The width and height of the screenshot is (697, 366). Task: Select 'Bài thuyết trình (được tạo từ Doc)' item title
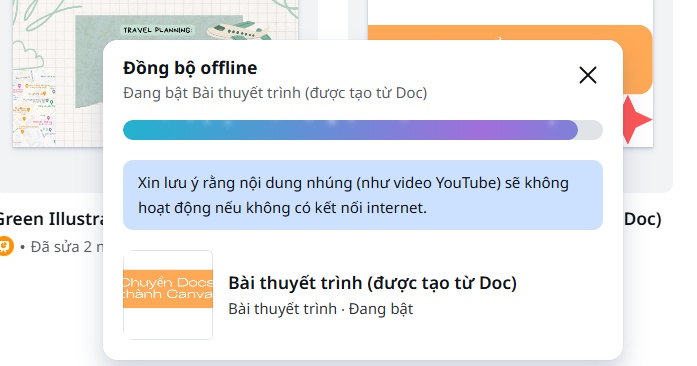tap(373, 283)
